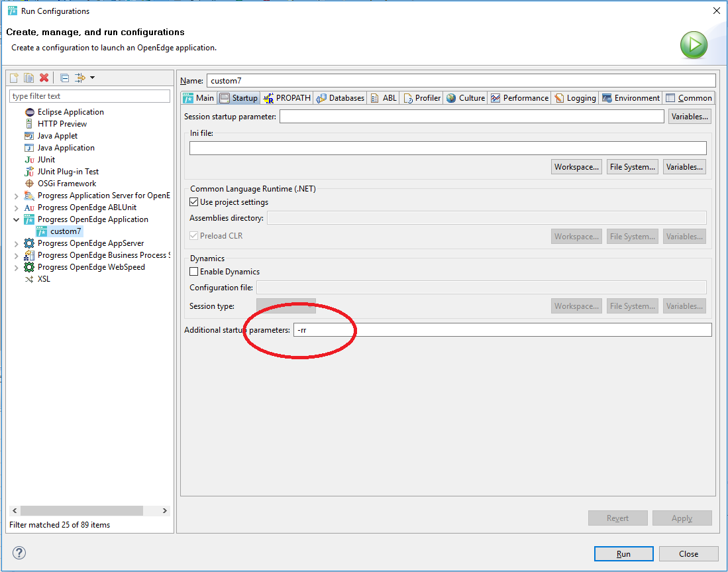Collapse all configuration tree items
Screen dimensions: 728x572
click(65, 78)
